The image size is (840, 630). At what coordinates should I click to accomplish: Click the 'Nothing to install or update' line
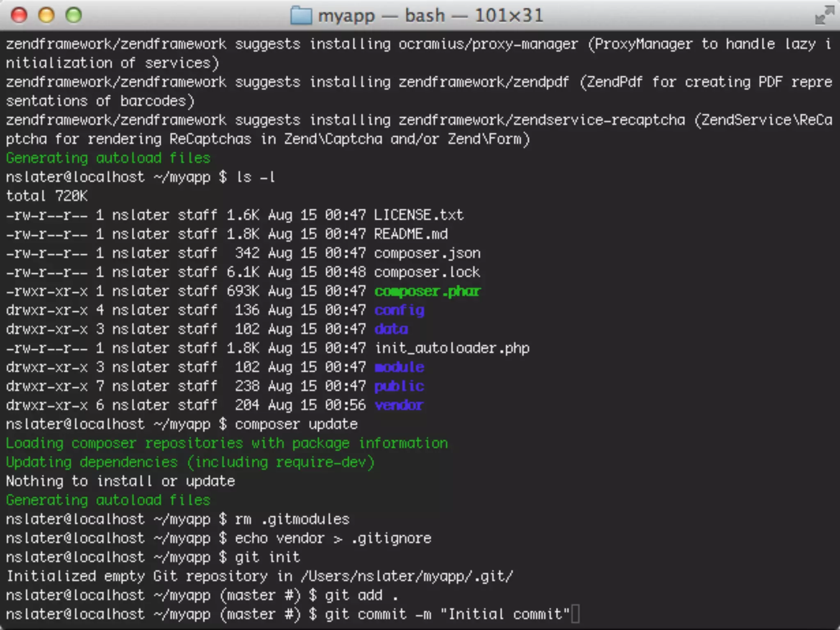click(120, 481)
